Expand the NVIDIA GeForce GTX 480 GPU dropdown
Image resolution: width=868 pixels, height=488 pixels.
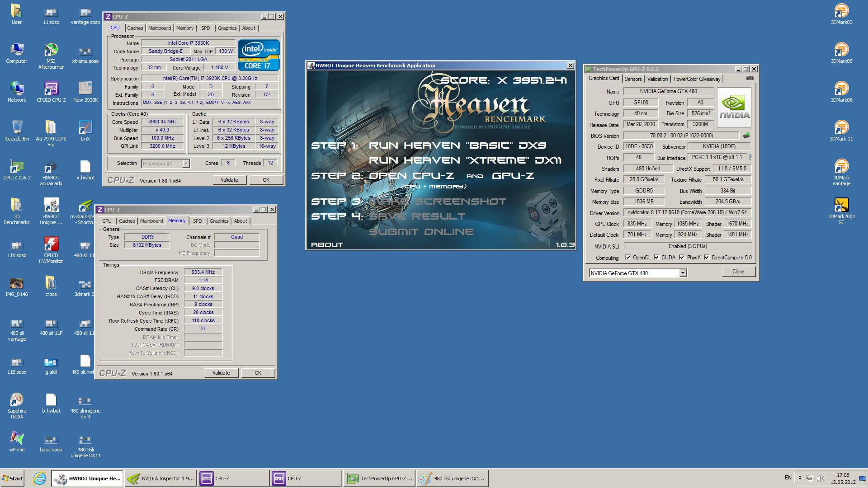click(683, 273)
